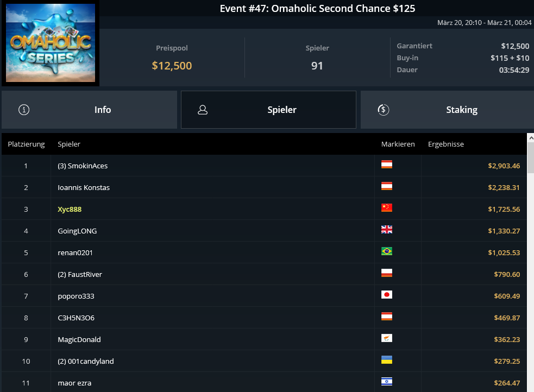Click the player list scrollbar thumb
This screenshot has width=534, height=392.
531,158
